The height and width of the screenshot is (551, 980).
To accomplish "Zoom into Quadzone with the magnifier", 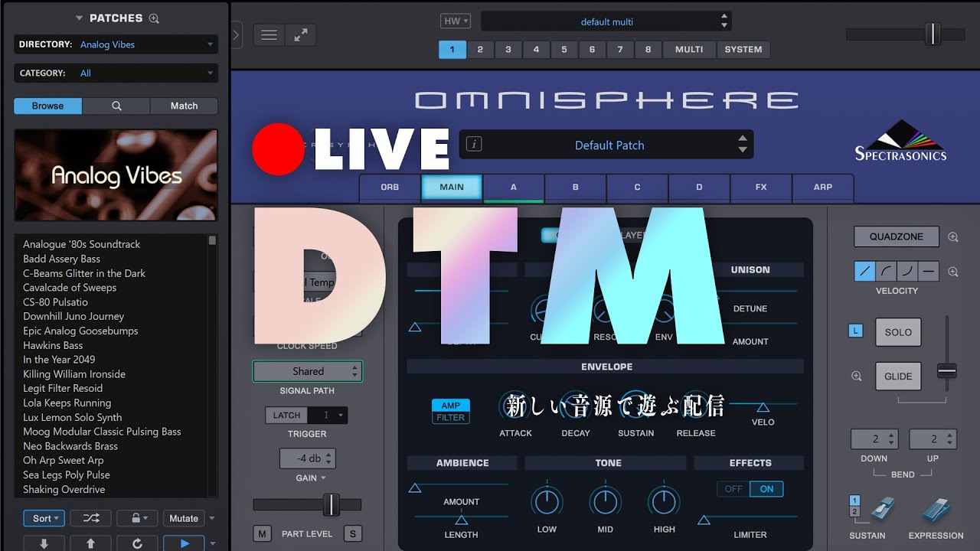I will [953, 237].
